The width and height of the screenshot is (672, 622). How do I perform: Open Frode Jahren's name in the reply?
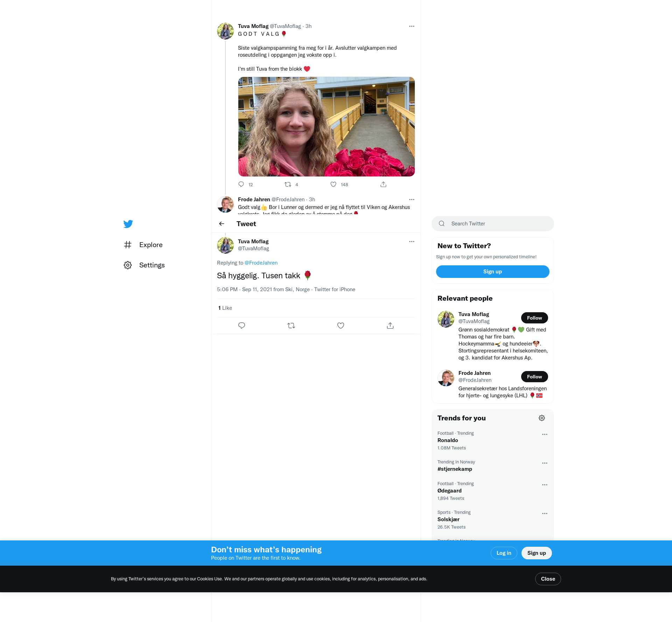[254, 200]
